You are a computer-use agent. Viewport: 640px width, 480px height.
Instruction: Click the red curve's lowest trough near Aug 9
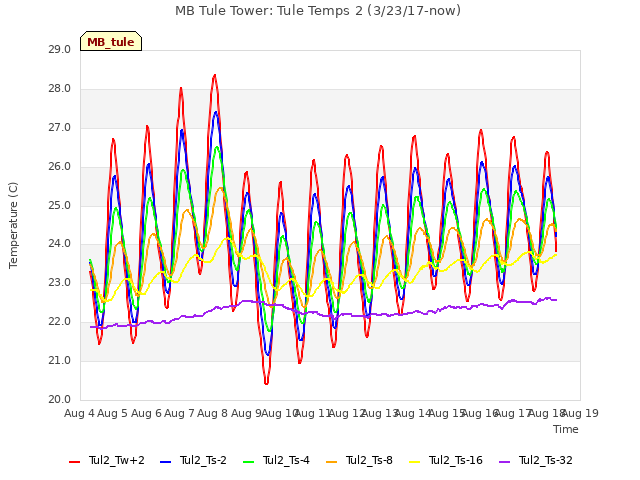pyautogui.click(x=266, y=383)
